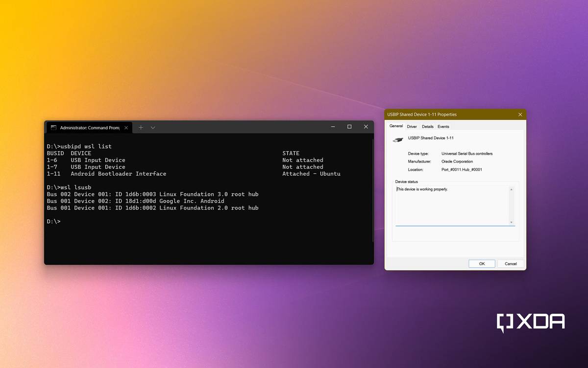This screenshot has height=368, width=588.
Task: Maximize the terminal window
Action: pyautogui.click(x=349, y=127)
